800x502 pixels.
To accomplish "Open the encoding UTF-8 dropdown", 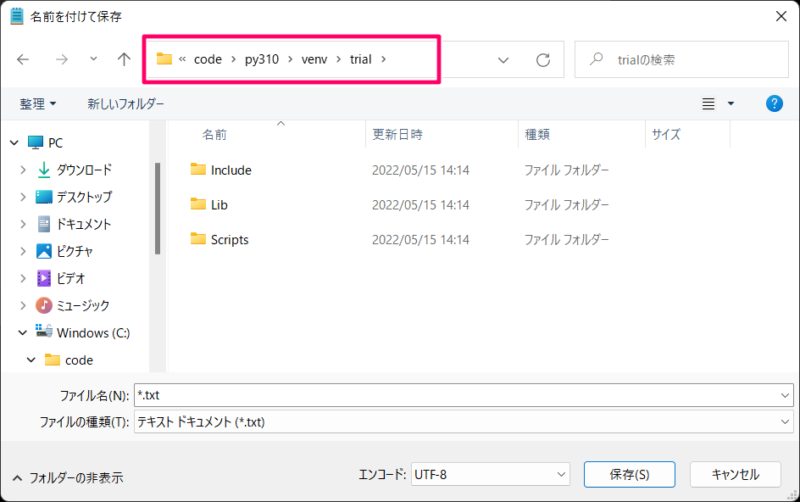I will [489, 474].
